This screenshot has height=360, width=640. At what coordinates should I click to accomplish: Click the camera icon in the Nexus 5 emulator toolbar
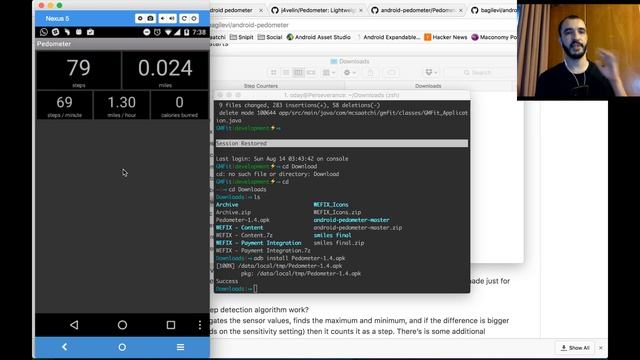tap(151, 18)
